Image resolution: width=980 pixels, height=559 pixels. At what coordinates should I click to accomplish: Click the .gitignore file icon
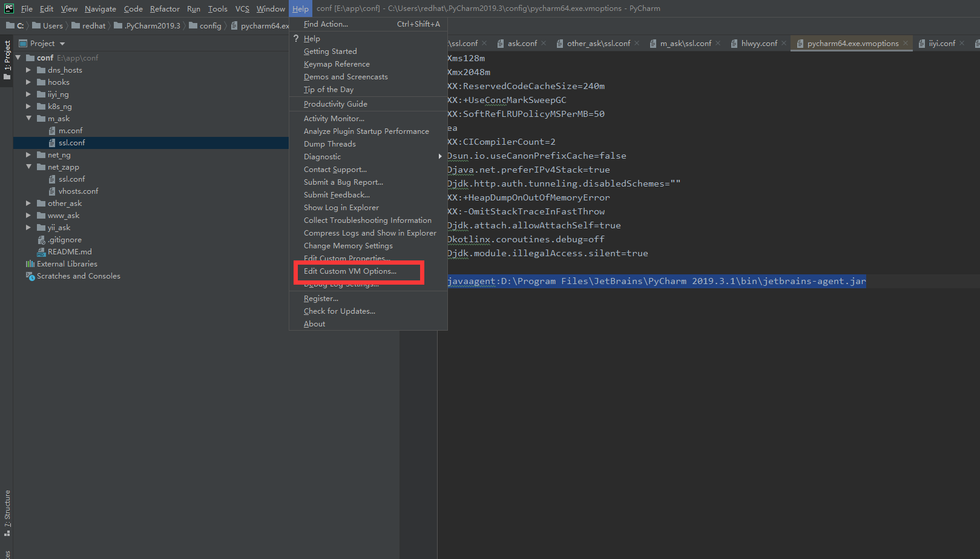coord(41,240)
